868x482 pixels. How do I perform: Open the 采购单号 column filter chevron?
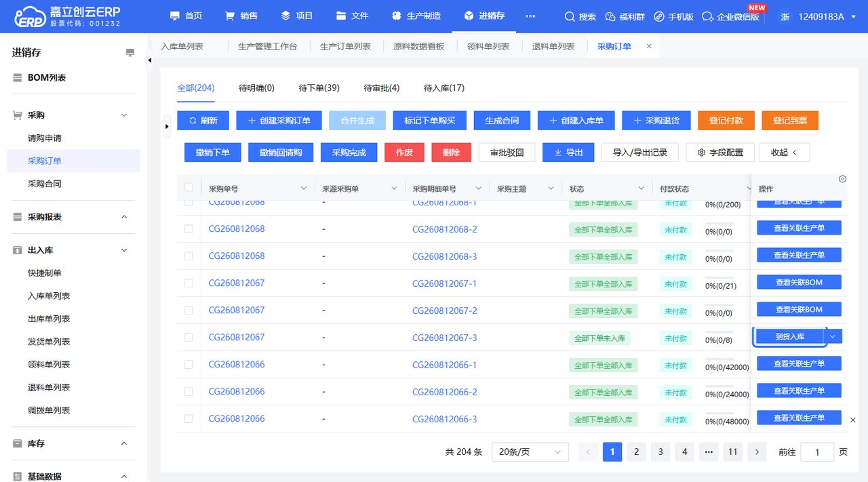pyautogui.click(x=302, y=188)
